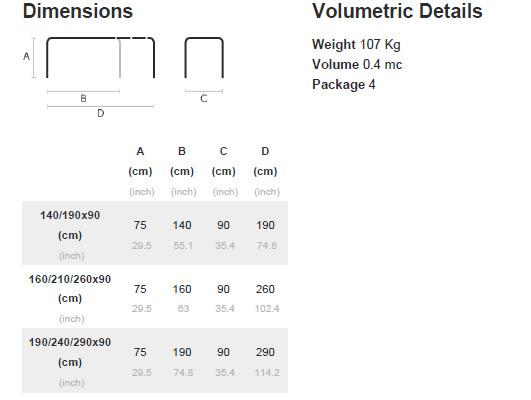The image size is (531, 400).
Task: Click the Weight 107 Kg text
Action: click(356, 44)
